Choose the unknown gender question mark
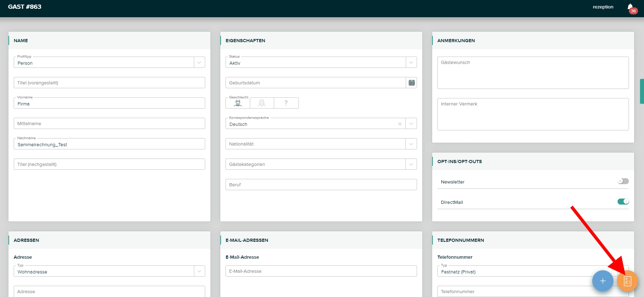Viewport: 644px width, 297px height. (x=286, y=103)
